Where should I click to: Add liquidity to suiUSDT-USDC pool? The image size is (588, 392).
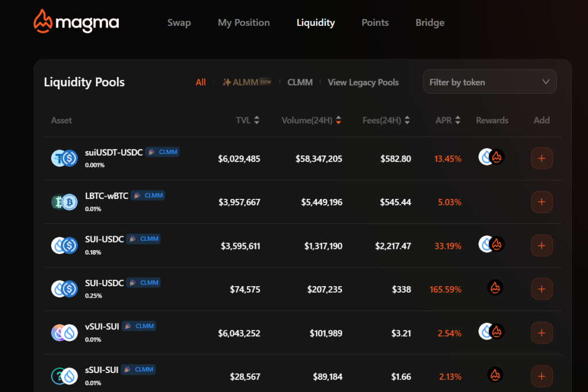[x=541, y=159]
